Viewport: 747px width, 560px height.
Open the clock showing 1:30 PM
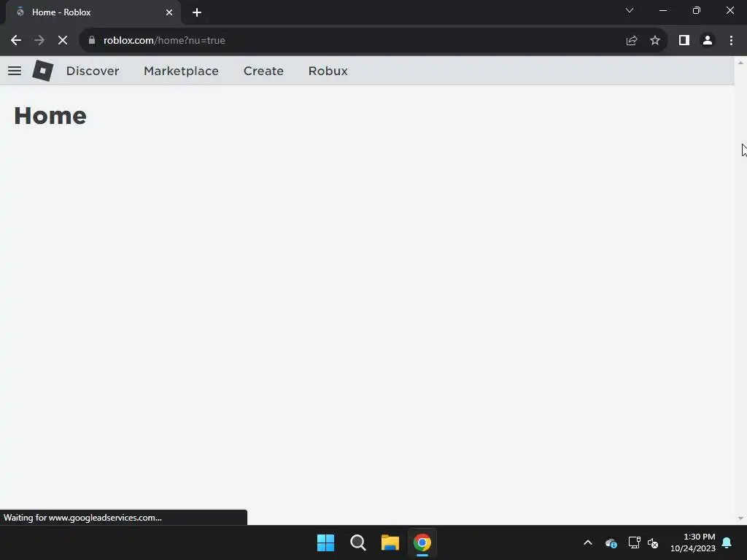[x=693, y=542]
